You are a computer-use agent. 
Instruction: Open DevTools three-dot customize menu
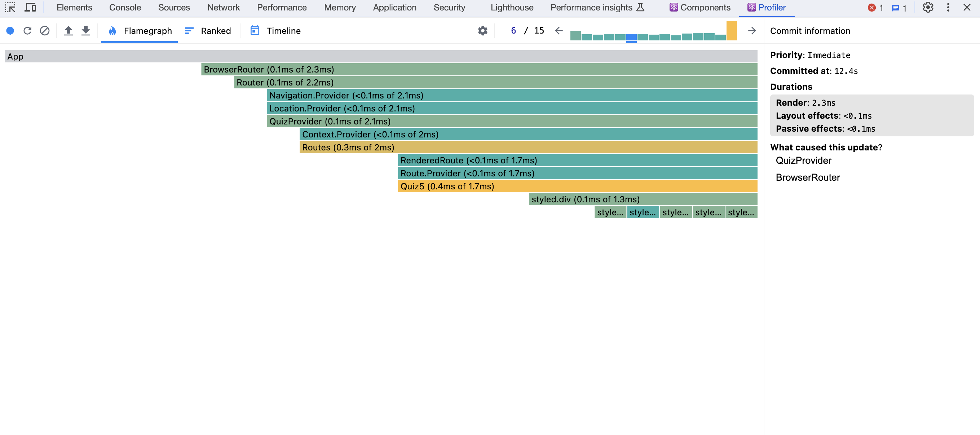click(x=948, y=8)
